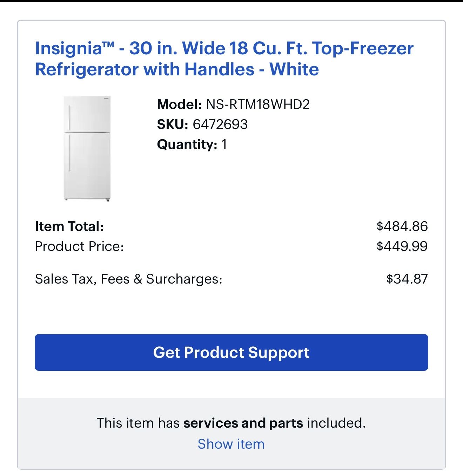This screenshot has height=476, width=463.
Task: Click 'This item has' notice text
Action: pos(138,423)
